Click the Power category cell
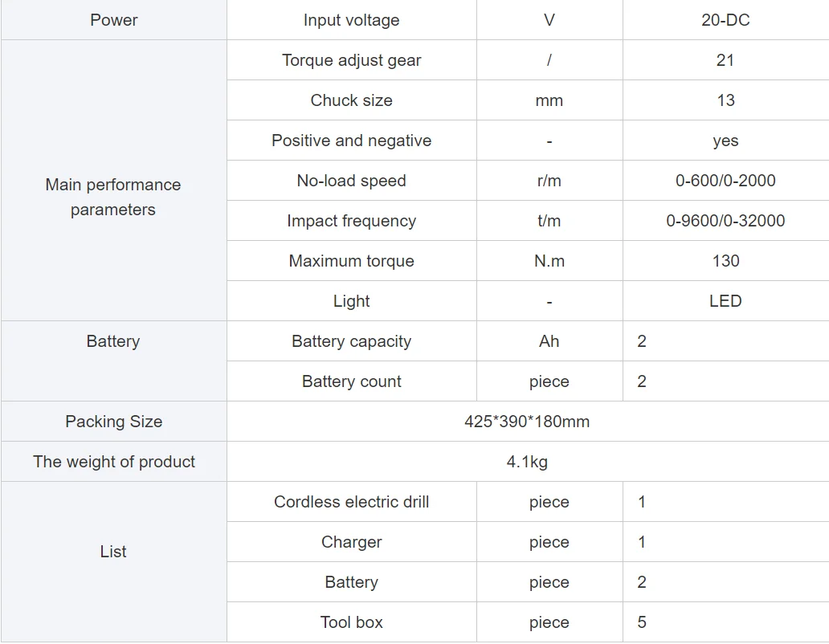The width and height of the screenshot is (829, 644). click(113, 20)
